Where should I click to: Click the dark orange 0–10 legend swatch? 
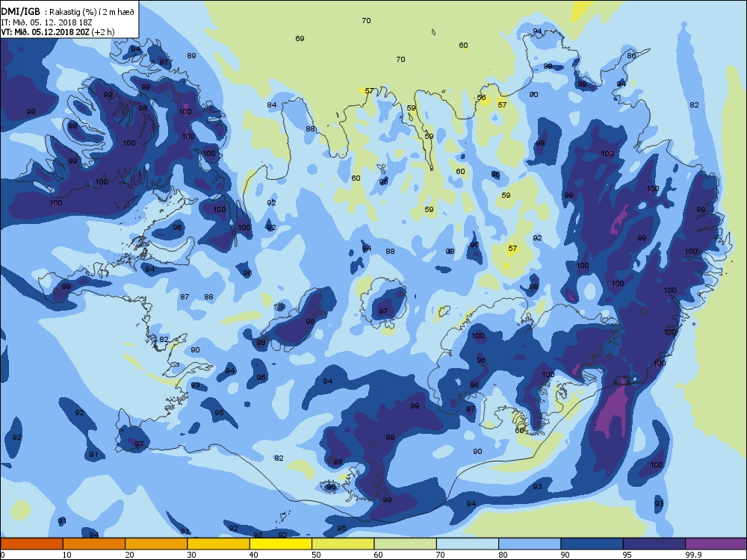coord(31,544)
